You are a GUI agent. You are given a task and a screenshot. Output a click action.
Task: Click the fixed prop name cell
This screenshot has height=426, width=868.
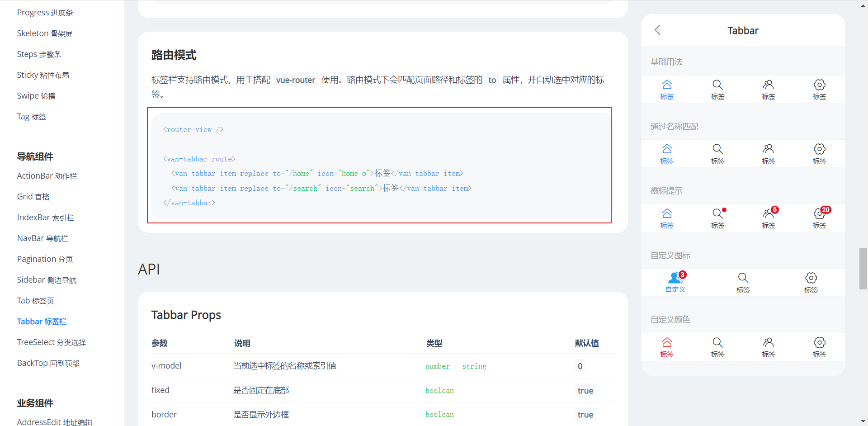tap(160, 390)
